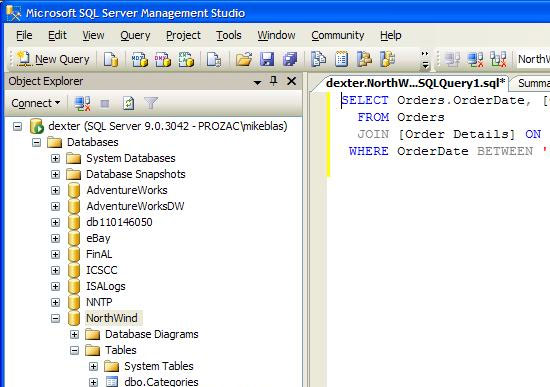Open the Connect dropdown in Object Explorer
Viewport: 550px width, 387px height.
click(x=36, y=103)
